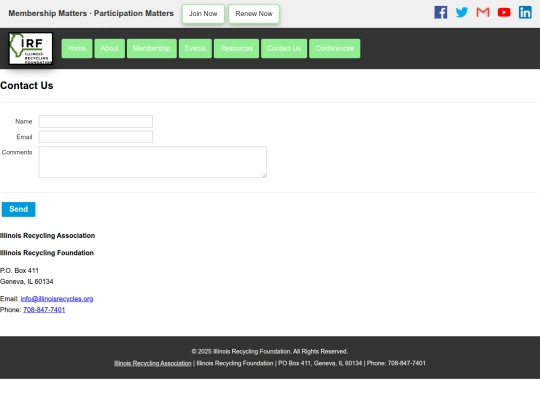
Task: Open the Resources menu item
Action: (236, 49)
